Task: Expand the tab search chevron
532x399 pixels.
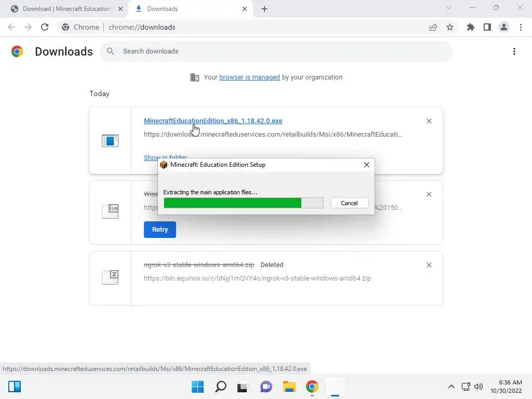Action: [448, 7]
